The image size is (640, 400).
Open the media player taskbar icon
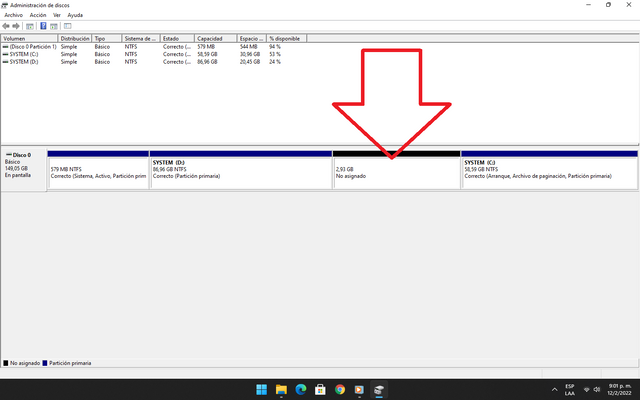tap(359, 389)
